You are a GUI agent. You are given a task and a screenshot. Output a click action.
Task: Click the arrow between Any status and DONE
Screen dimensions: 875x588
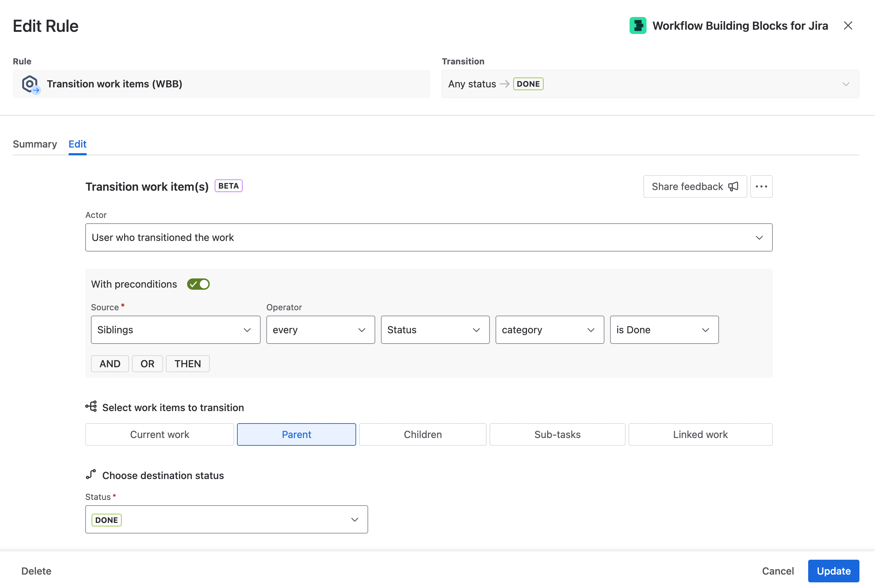504,83
